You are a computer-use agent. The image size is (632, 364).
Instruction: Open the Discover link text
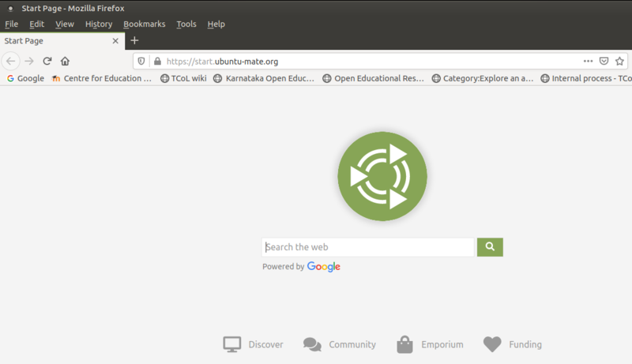pyautogui.click(x=265, y=345)
